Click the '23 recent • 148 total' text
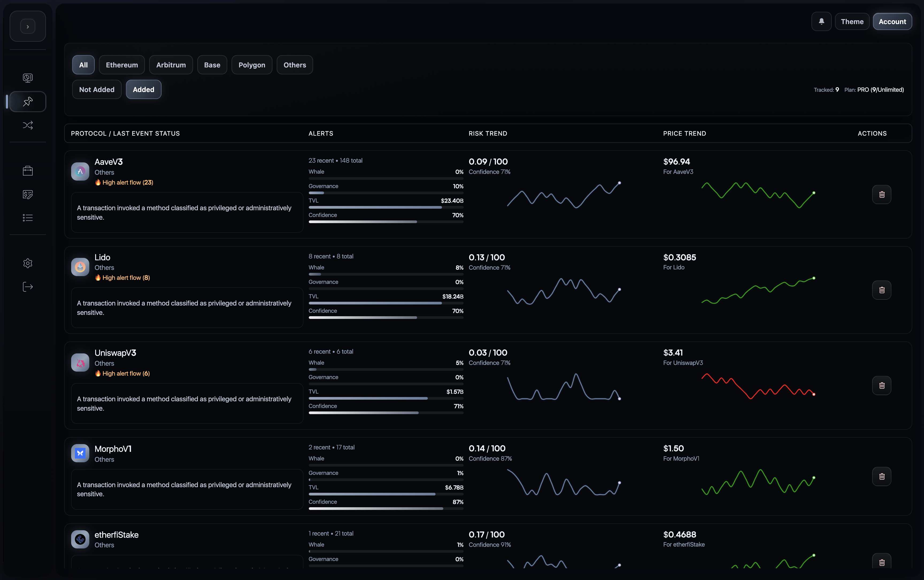This screenshot has width=924, height=580. pos(335,161)
